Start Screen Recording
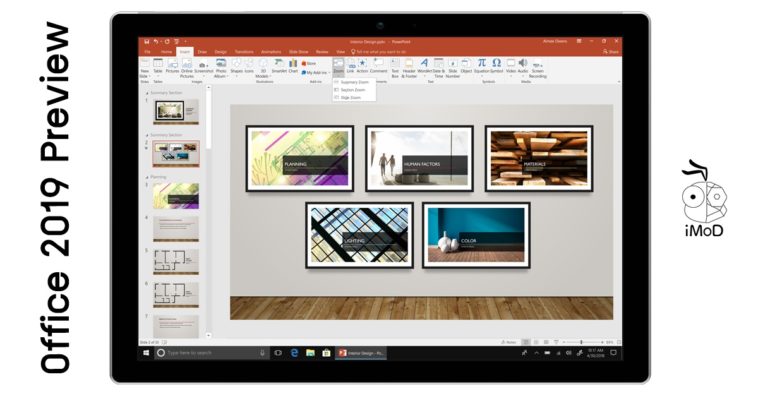Screen dimensions: 758x396 click(x=538, y=69)
